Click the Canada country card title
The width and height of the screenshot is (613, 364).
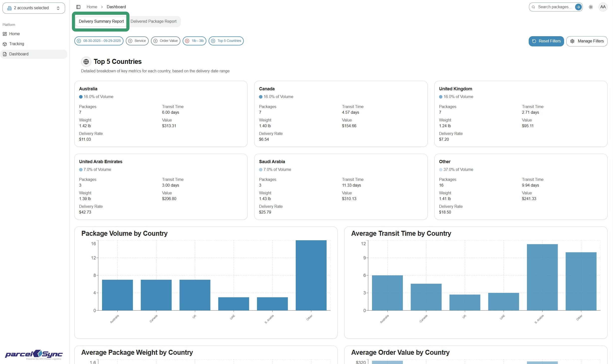pos(267,89)
